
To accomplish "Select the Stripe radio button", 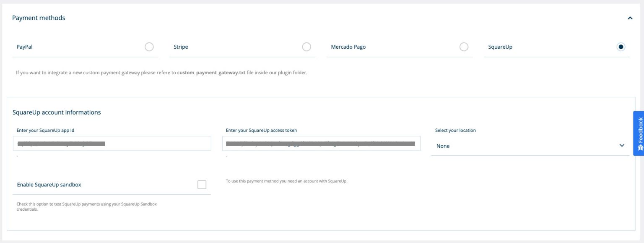I will pos(306,47).
